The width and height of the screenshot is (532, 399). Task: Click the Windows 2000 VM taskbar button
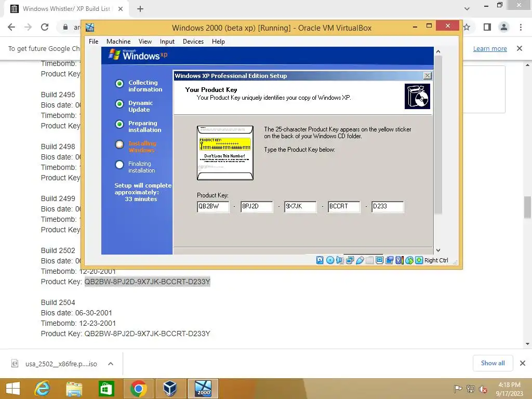pyautogui.click(x=203, y=389)
